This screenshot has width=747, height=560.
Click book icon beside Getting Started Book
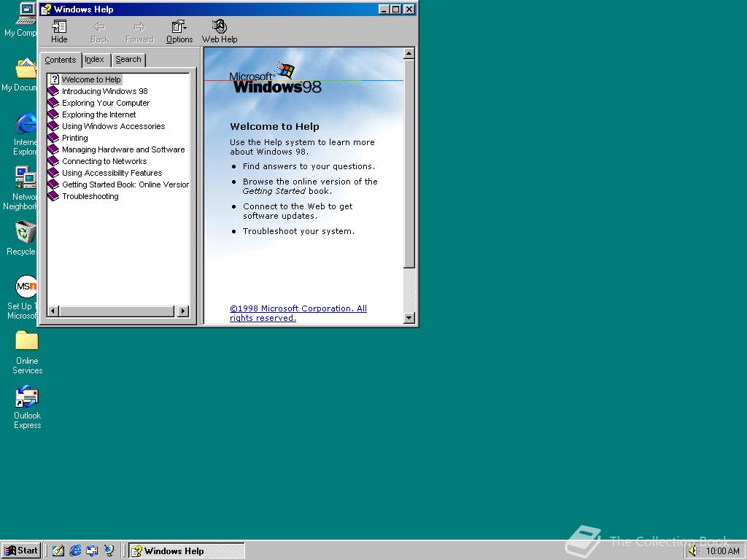53,184
